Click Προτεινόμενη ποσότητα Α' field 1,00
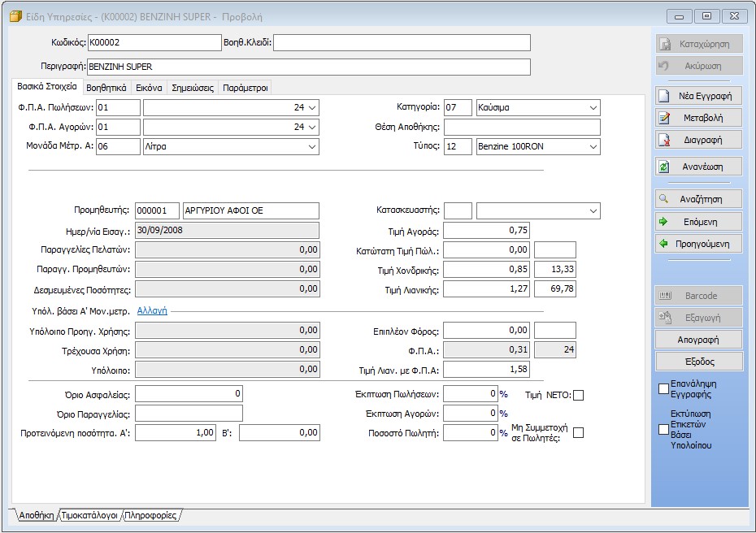The height and width of the screenshot is (533, 756). 176,433
